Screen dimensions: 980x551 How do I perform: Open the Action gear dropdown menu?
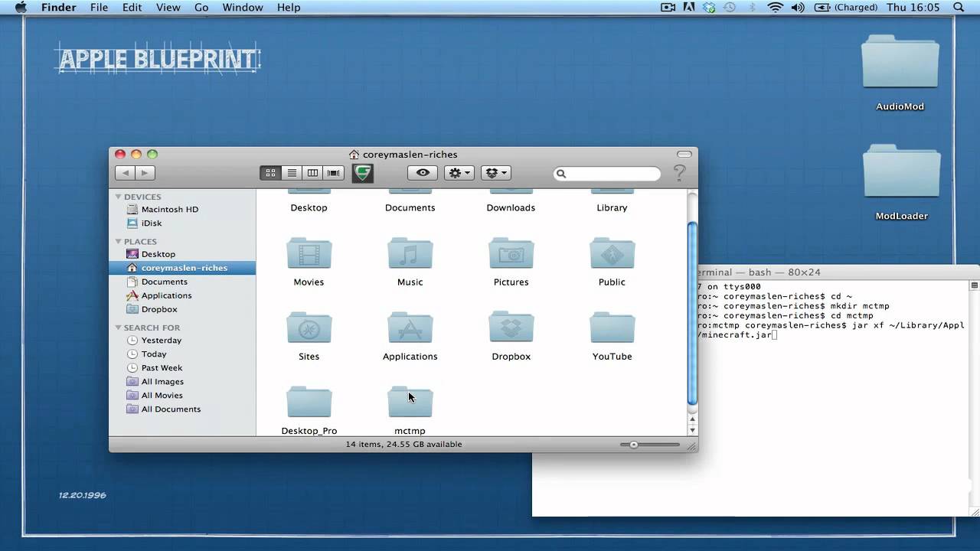(459, 173)
